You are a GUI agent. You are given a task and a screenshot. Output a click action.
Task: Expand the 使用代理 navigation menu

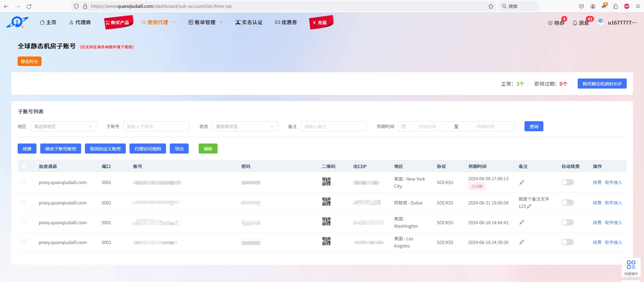point(158,22)
